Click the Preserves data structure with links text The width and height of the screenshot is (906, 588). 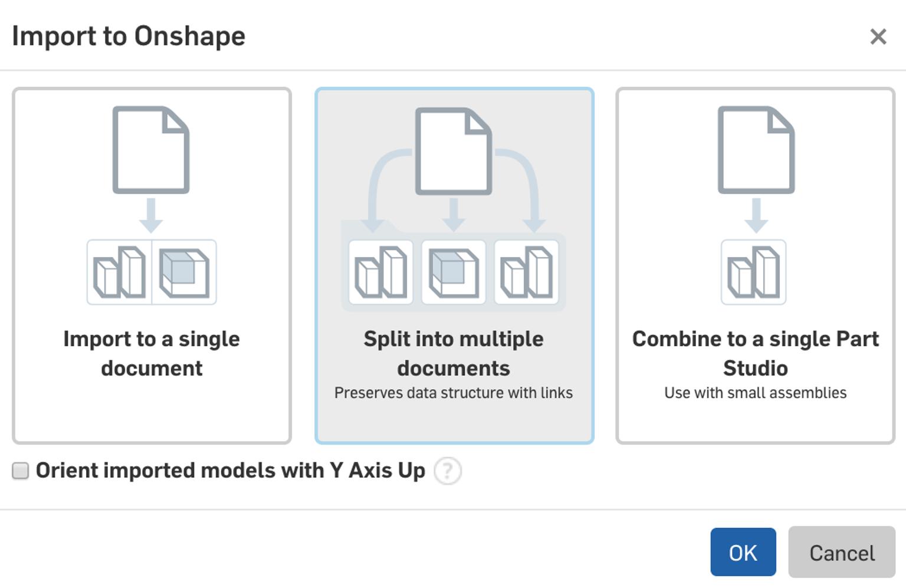point(454,392)
